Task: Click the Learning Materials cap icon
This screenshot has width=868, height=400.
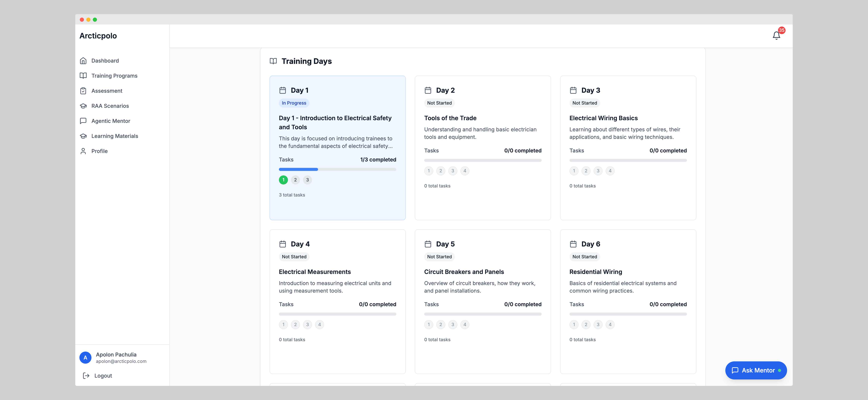Action: coord(83,136)
